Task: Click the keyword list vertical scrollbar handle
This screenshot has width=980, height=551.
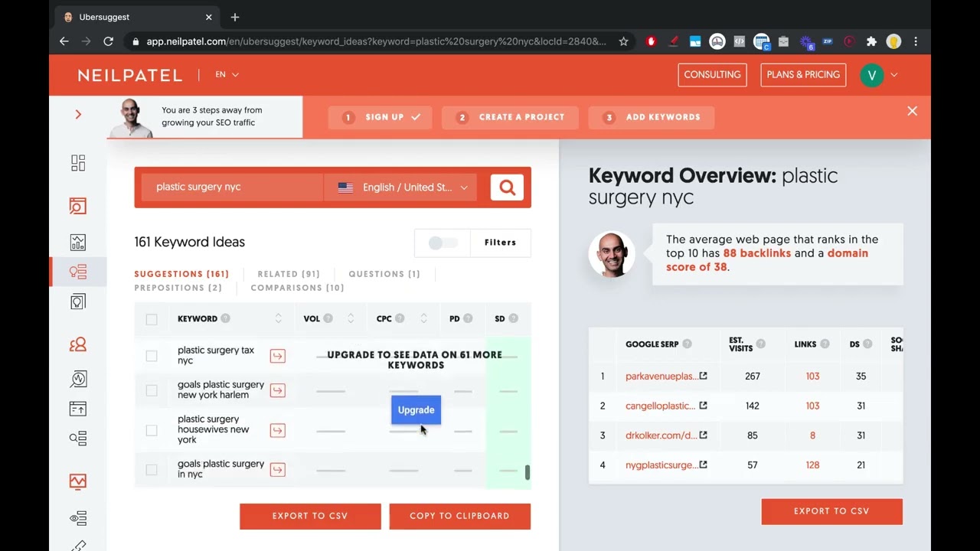Action: tap(527, 472)
